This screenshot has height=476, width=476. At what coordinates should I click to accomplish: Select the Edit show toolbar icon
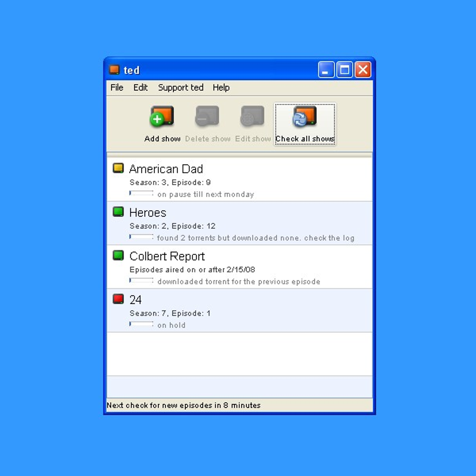[252, 117]
